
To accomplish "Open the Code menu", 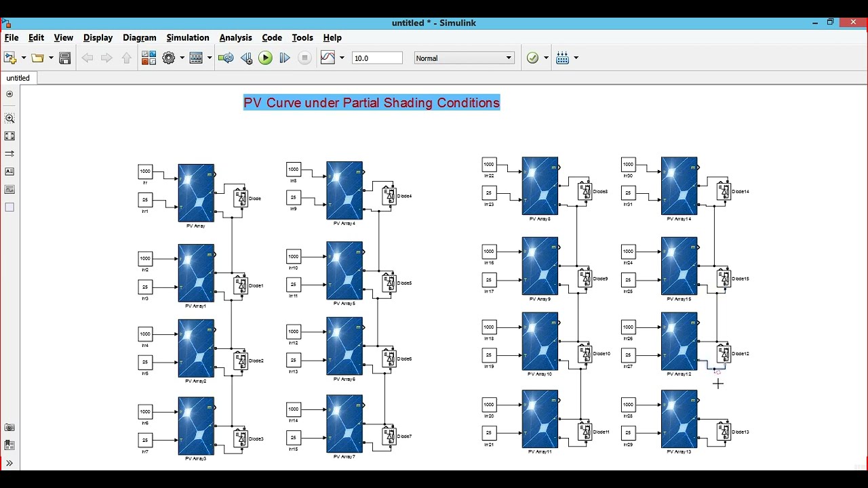I will 272,38.
